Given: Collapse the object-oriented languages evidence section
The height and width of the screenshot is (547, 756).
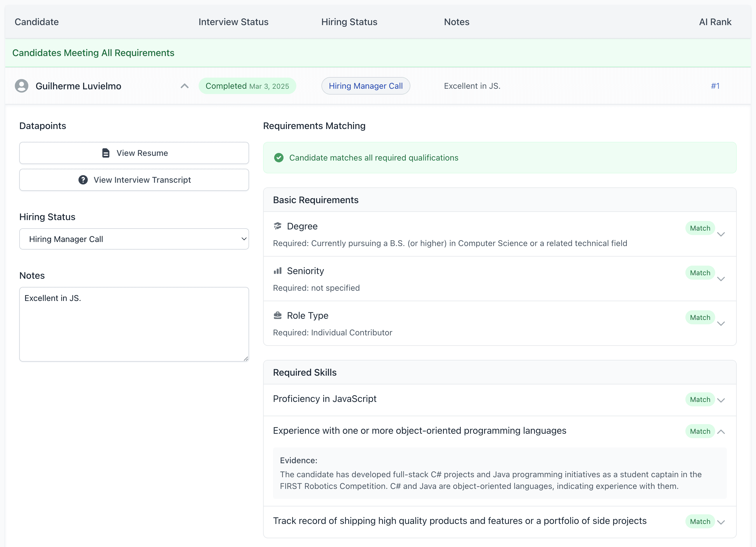Looking at the screenshot, I should click(722, 431).
